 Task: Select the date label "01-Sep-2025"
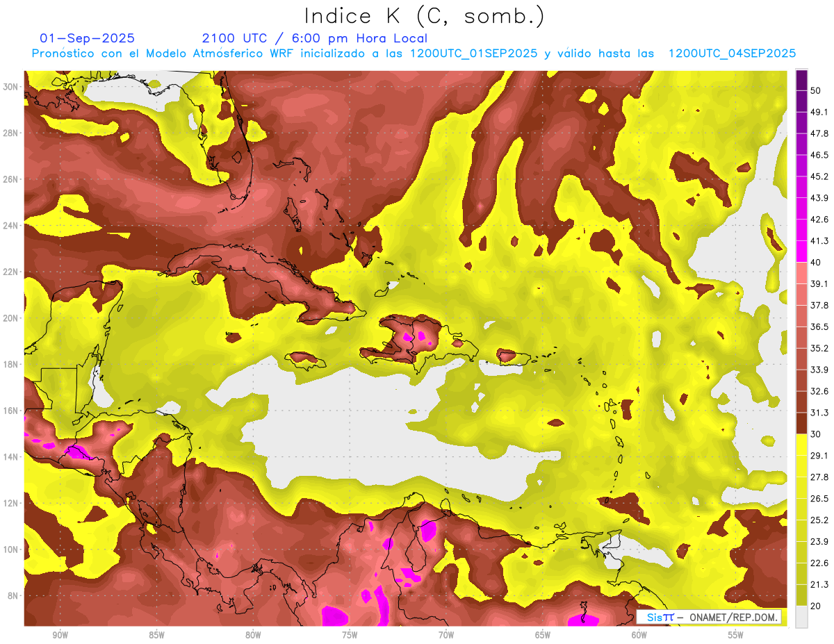click(88, 38)
